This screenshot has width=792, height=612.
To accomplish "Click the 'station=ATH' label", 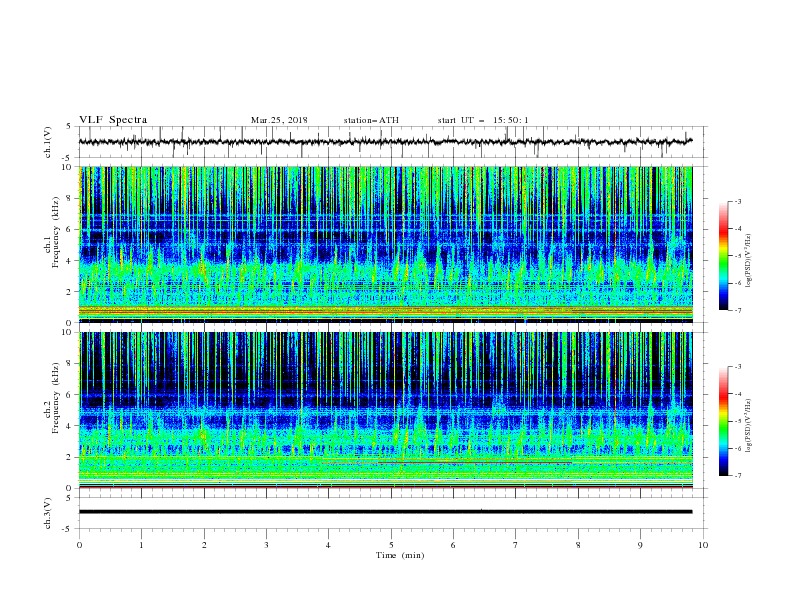I will point(371,120).
